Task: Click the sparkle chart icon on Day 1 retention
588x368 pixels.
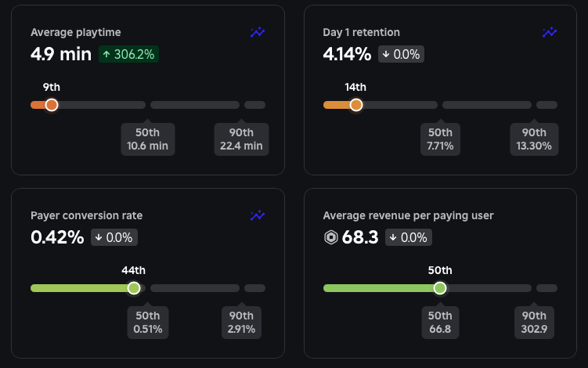Action: pyautogui.click(x=550, y=32)
